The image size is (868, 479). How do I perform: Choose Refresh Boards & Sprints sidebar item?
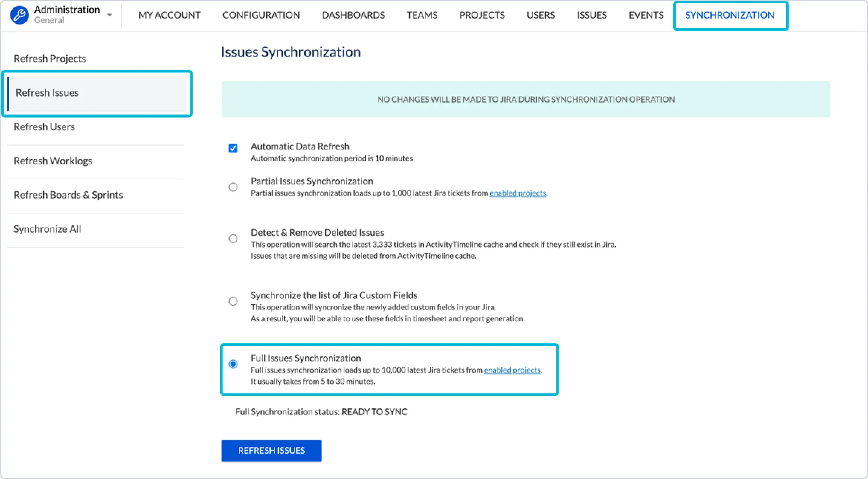[68, 195]
